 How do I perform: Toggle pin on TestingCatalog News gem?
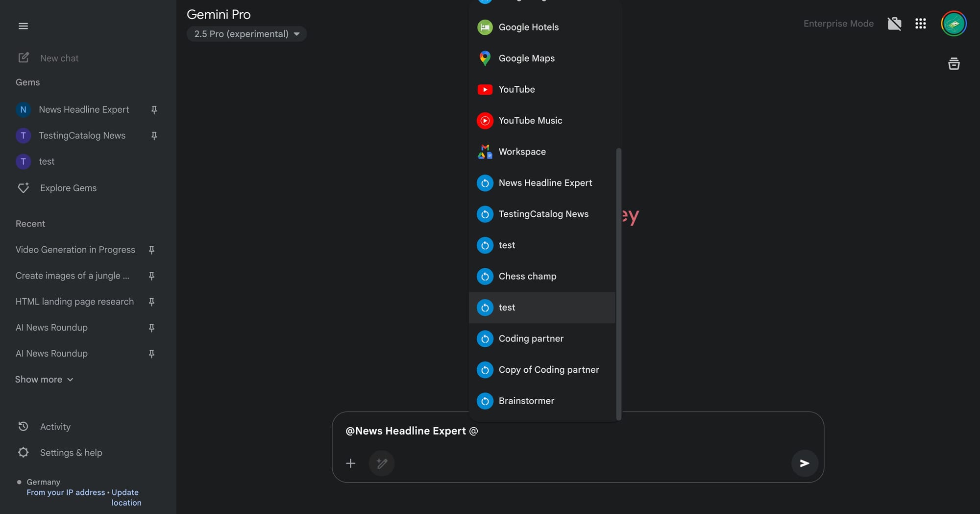154,136
